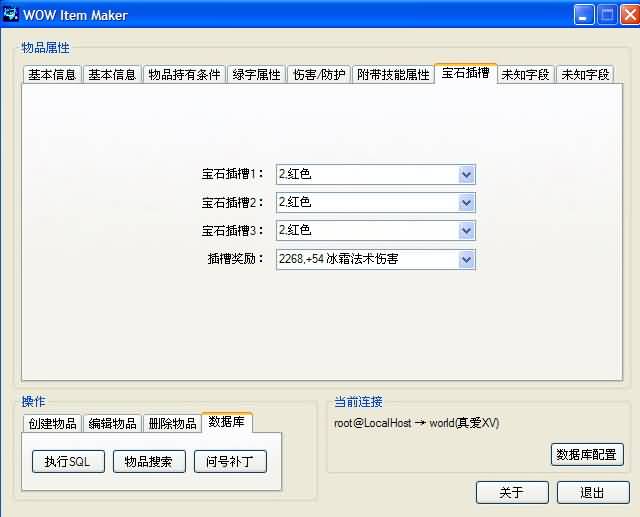Select the 删除物品 tab
The height and width of the screenshot is (517, 640).
click(x=172, y=424)
